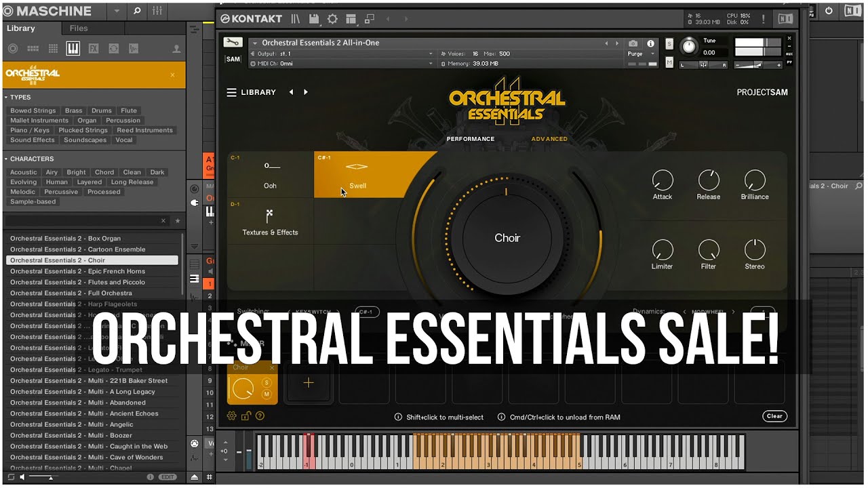The image size is (868, 488).
Task: Click the EDIT button in browser footer
Action: tap(167, 477)
